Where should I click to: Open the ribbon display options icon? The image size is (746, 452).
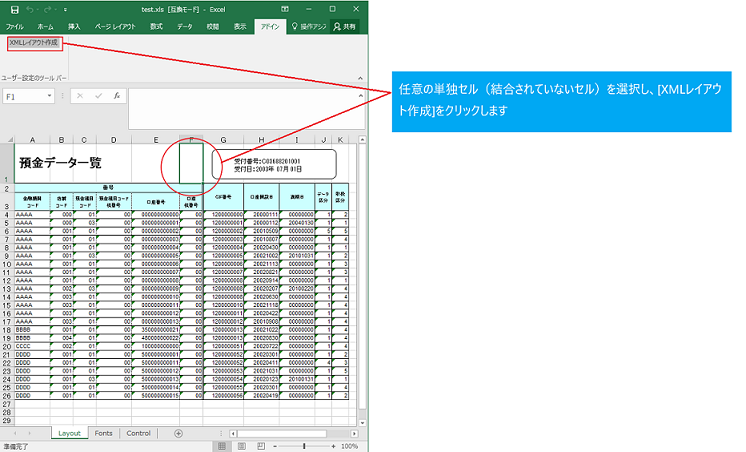[285, 9]
